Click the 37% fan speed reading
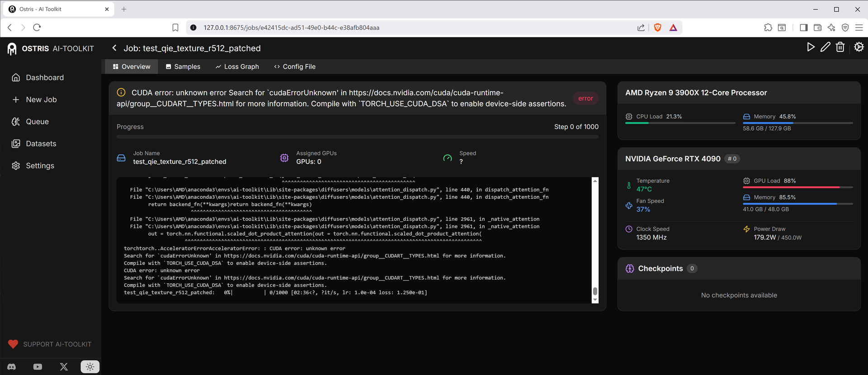This screenshot has width=868, height=375. [643, 210]
